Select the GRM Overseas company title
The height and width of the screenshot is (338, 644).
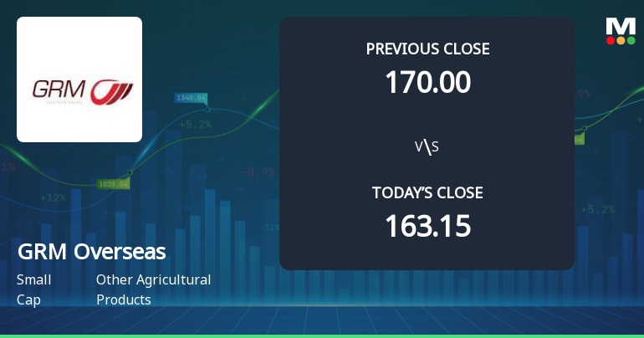coord(91,252)
